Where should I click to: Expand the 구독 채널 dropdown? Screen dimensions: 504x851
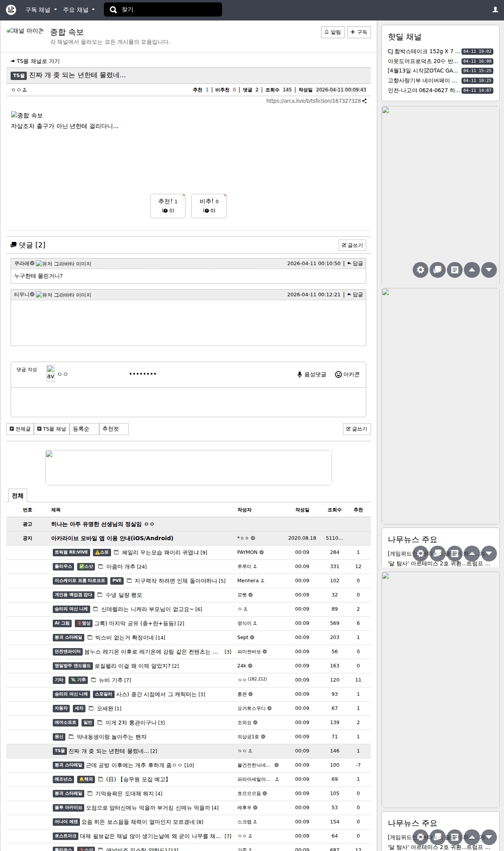pyautogui.click(x=41, y=10)
